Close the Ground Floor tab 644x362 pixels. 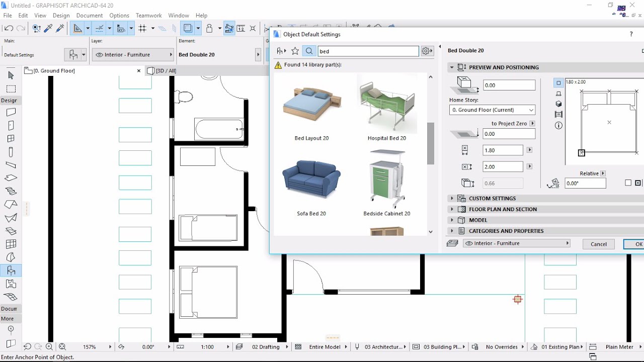point(139,71)
